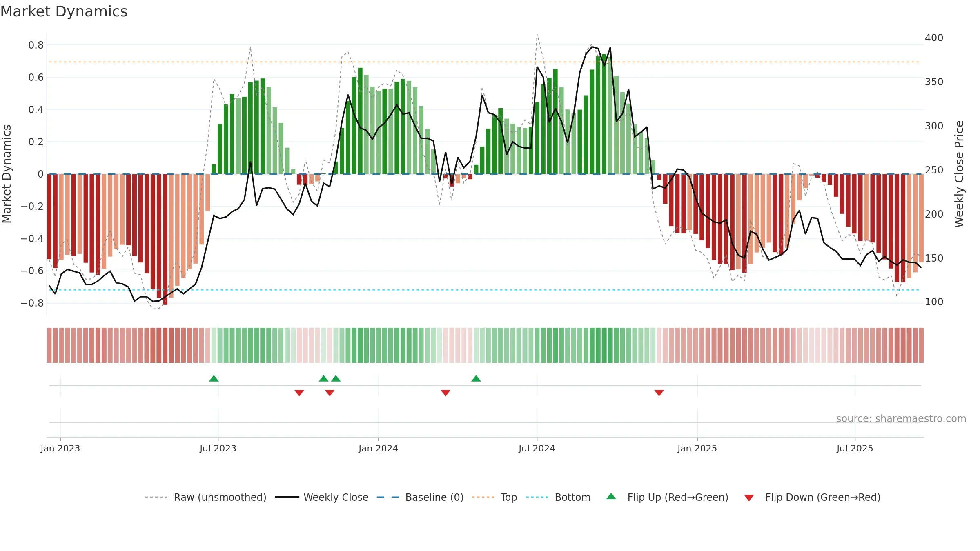Click the '−0.8' left-axis tick label
Viewport: 980px width, 551px height.
tap(32, 303)
